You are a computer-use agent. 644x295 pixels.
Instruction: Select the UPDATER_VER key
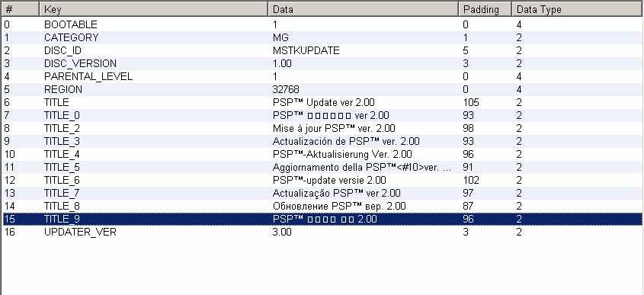[x=80, y=232]
